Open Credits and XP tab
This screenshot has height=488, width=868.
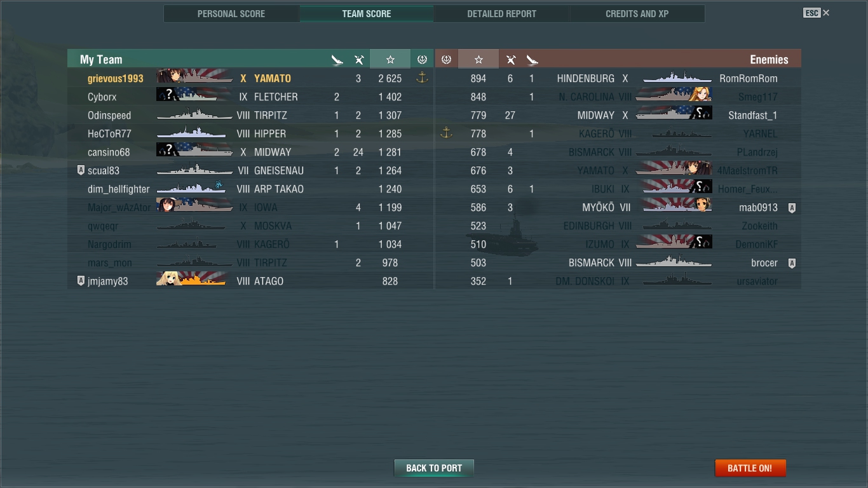(637, 13)
